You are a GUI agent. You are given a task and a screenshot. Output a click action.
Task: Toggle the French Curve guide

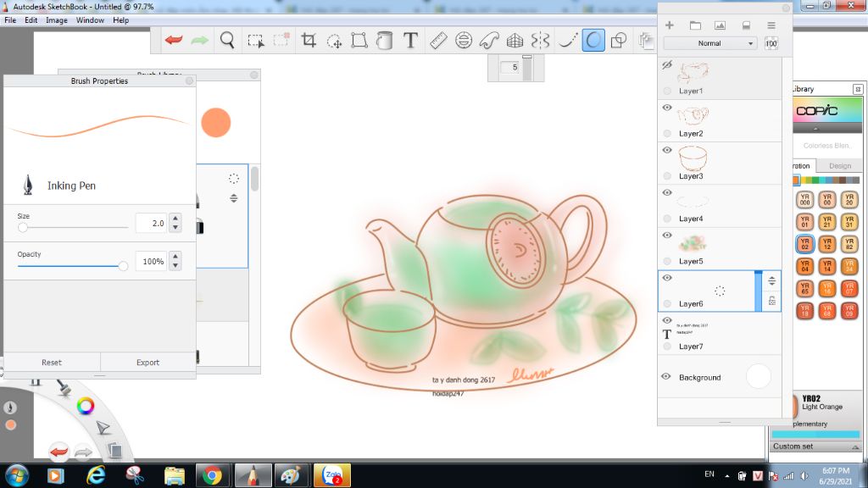point(489,40)
